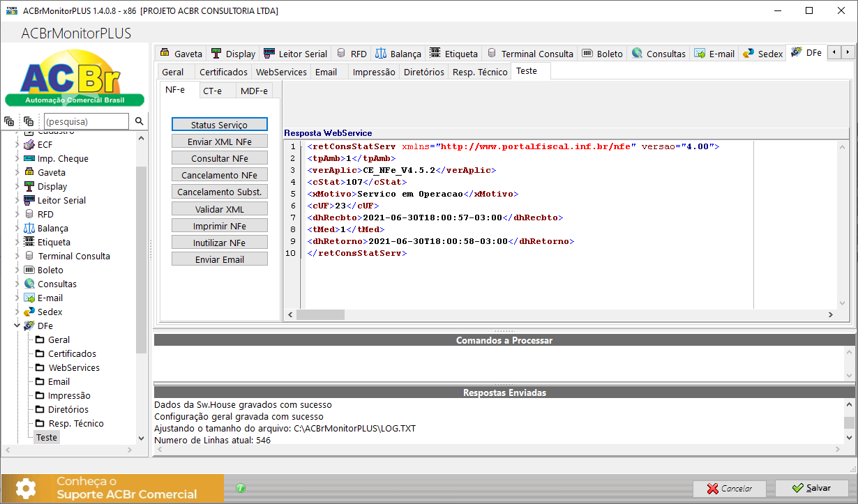858x504 pixels.
Task: Select Diretórios in sidebar tree
Action: [x=68, y=409]
